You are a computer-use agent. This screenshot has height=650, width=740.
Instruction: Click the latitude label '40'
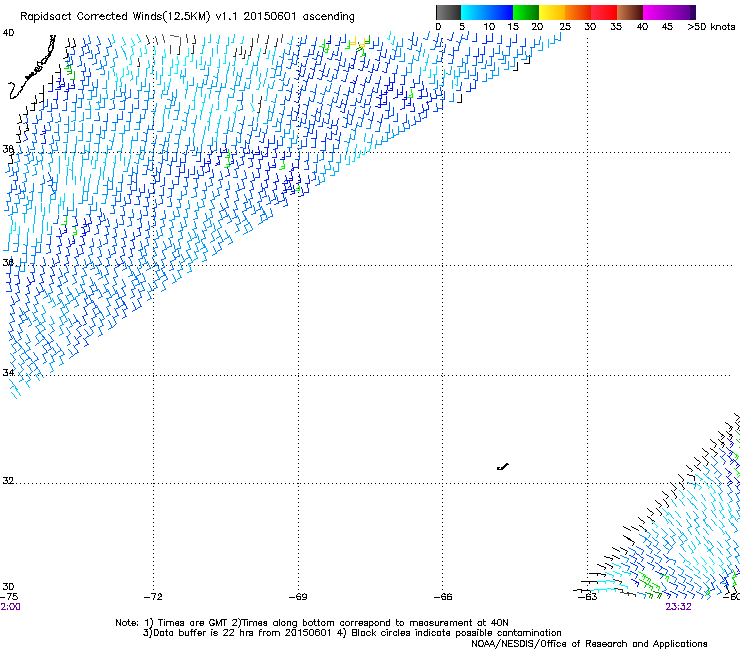pos(8,33)
